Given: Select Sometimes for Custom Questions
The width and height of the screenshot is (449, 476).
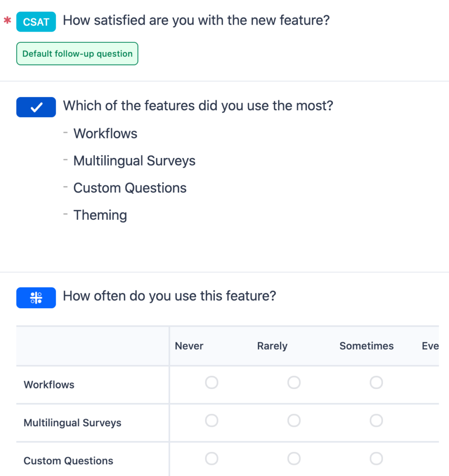Looking at the screenshot, I should (376, 458).
